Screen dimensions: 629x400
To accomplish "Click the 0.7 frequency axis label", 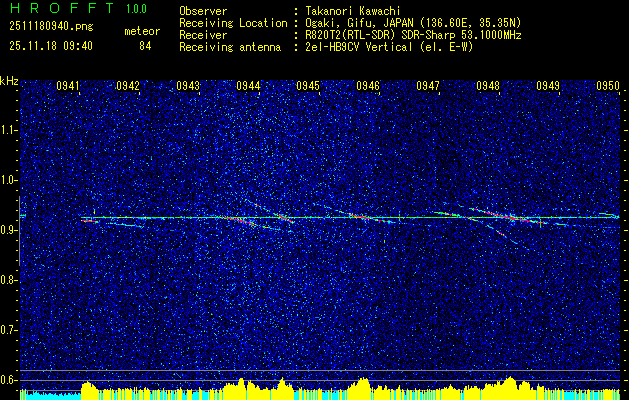I will click(x=8, y=330).
